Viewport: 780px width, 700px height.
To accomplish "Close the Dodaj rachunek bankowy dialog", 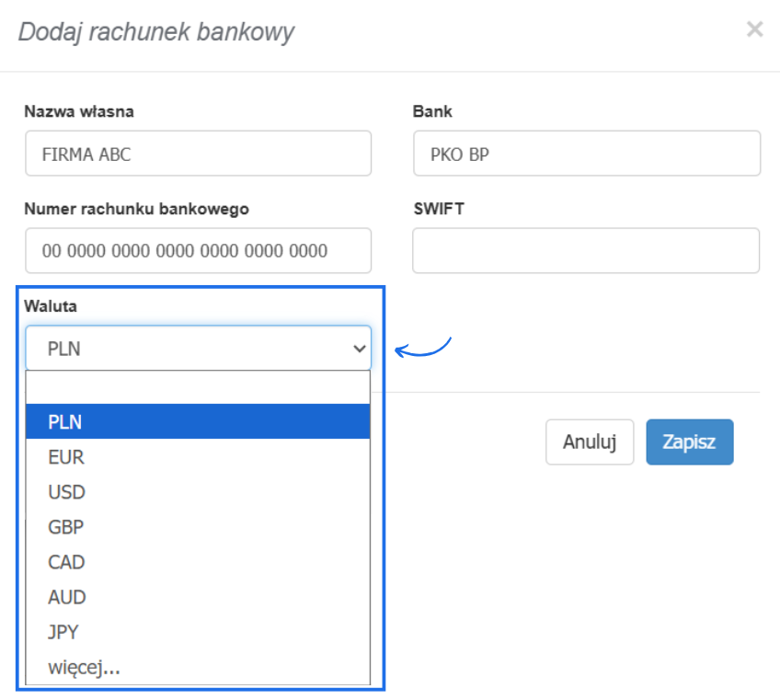I will pyautogui.click(x=754, y=29).
